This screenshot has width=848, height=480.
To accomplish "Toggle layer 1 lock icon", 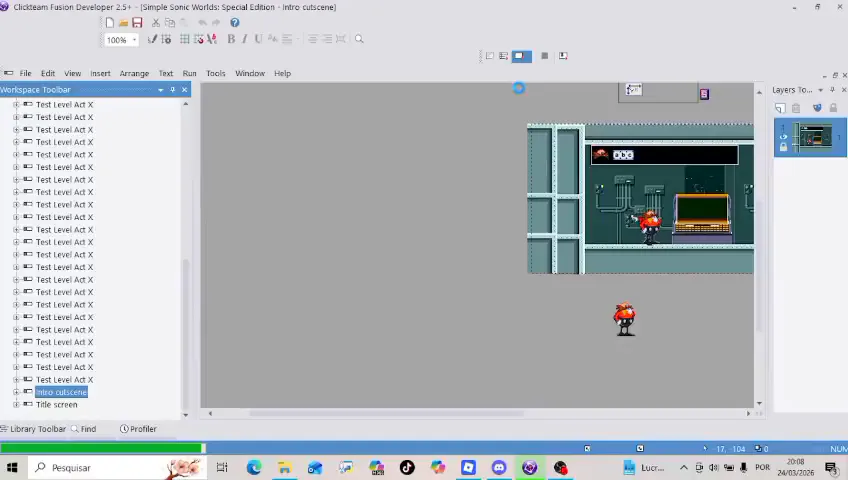I will [783, 146].
